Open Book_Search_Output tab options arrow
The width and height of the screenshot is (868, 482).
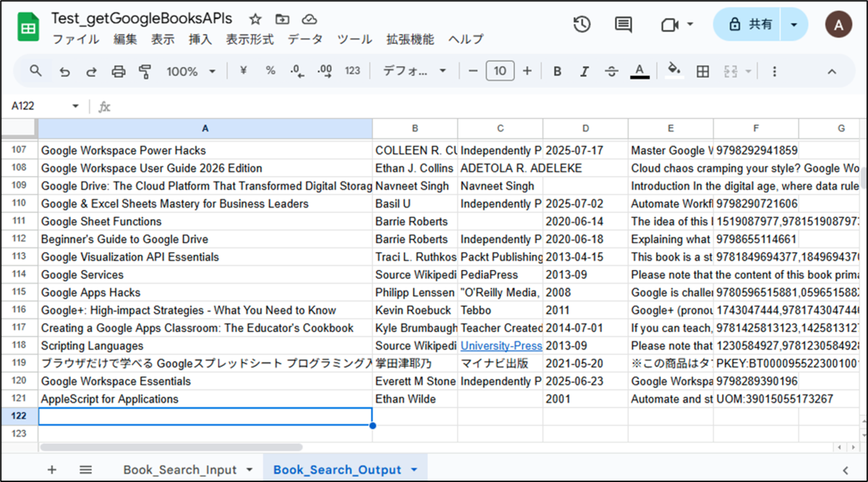414,470
